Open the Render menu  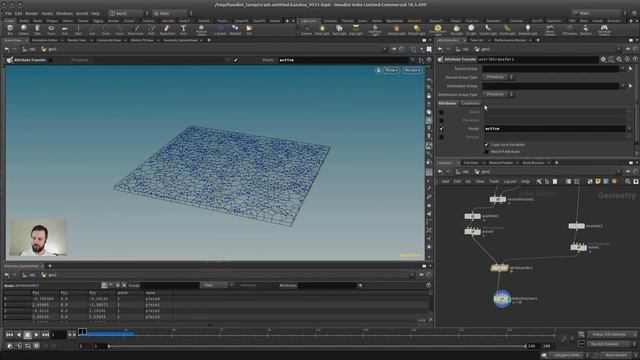point(31,13)
